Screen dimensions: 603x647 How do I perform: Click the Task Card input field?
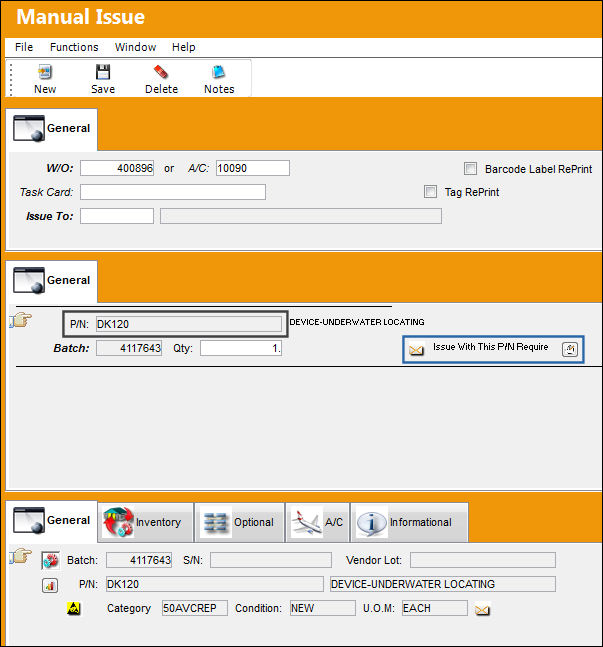[173, 192]
